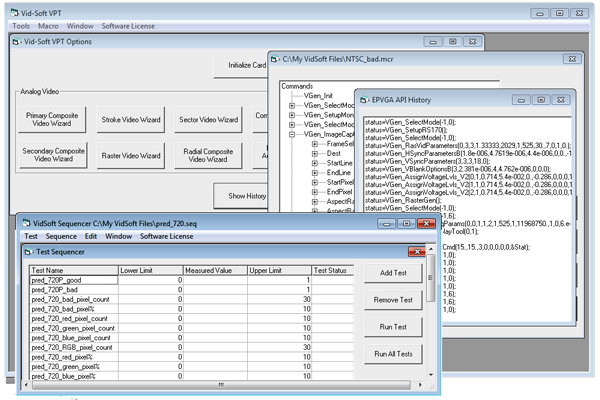This screenshot has height=400, width=600.
Task: Open Window menu in VidSoft Sequencer
Action: coord(119,236)
